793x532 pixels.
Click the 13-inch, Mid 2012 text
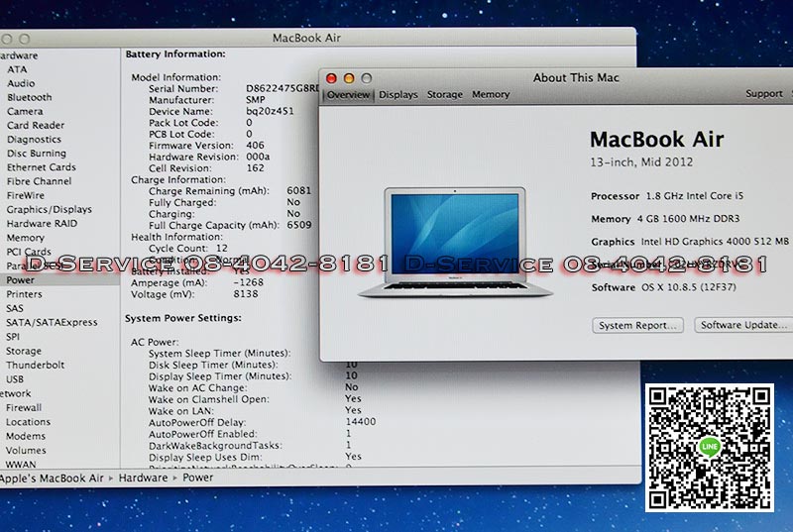(641, 162)
